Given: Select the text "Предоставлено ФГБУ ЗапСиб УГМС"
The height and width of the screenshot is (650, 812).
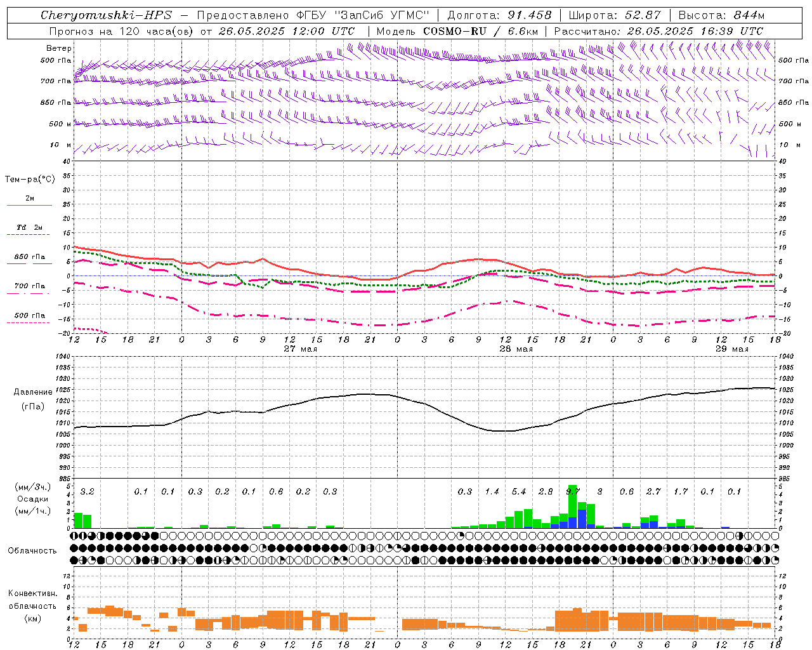Looking at the screenshot, I should [x=313, y=15].
